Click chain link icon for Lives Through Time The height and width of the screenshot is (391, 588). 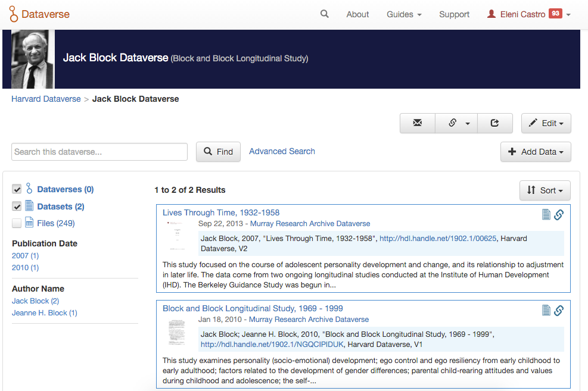[559, 215]
